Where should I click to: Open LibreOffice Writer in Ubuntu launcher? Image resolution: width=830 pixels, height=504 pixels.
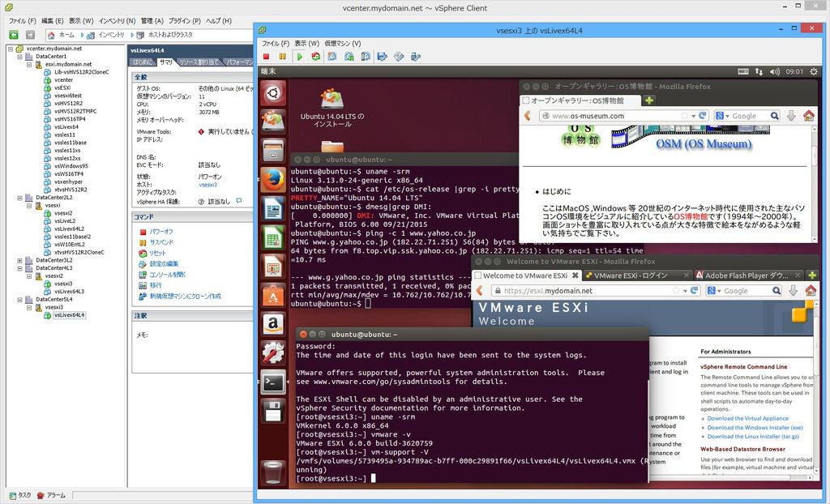(273, 209)
